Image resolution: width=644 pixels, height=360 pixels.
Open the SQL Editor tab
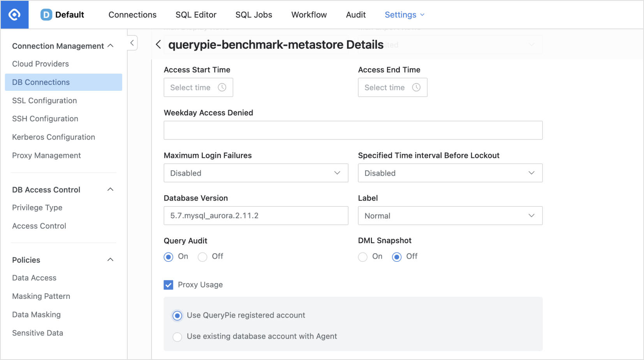click(x=196, y=15)
